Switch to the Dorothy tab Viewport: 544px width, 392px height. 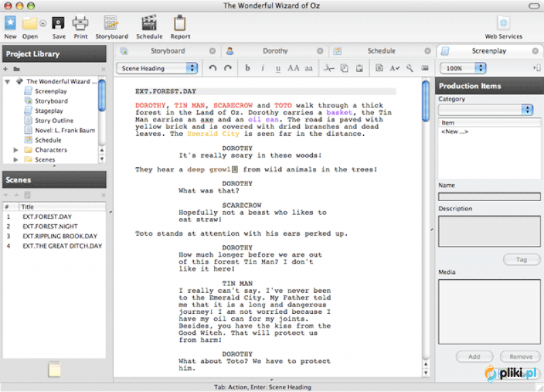pyautogui.click(x=275, y=51)
